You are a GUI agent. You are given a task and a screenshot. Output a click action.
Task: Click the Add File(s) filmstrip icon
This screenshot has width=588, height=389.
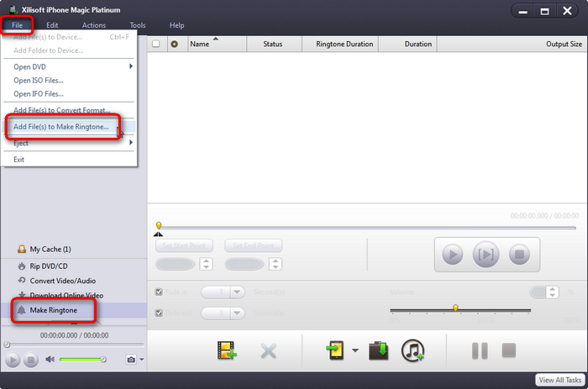click(x=225, y=350)
